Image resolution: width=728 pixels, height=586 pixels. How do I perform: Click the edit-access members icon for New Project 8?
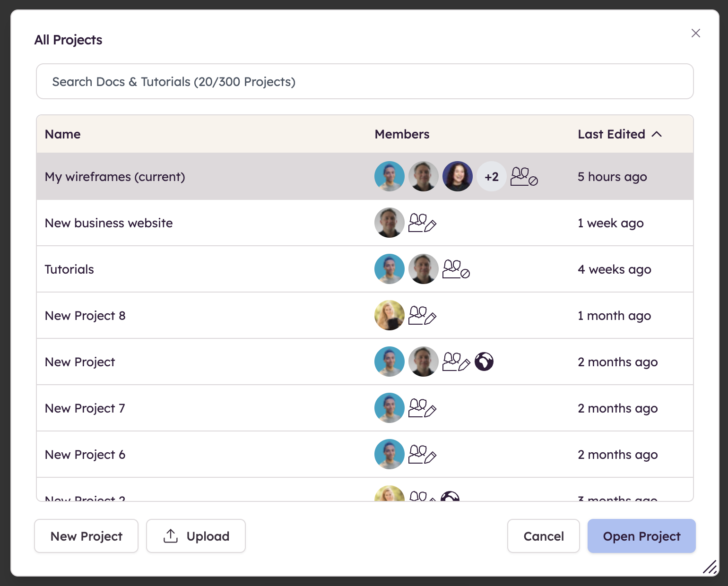pos(422,316)
